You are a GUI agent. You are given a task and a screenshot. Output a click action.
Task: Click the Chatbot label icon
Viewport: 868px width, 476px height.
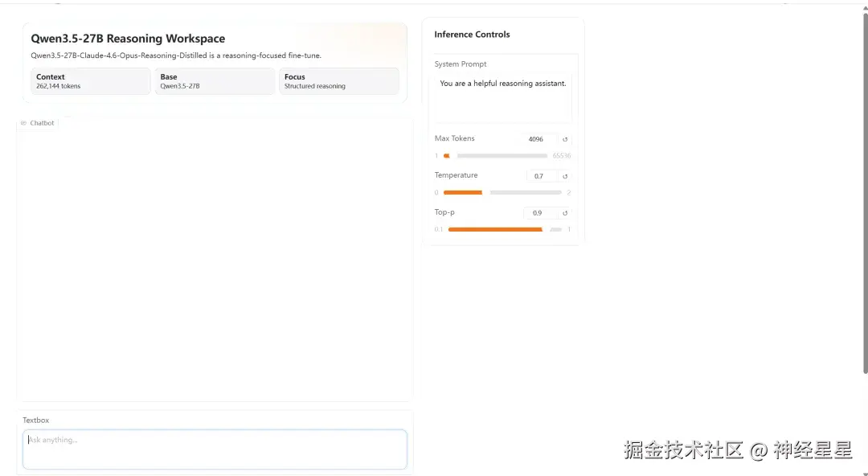click(23, 123)
